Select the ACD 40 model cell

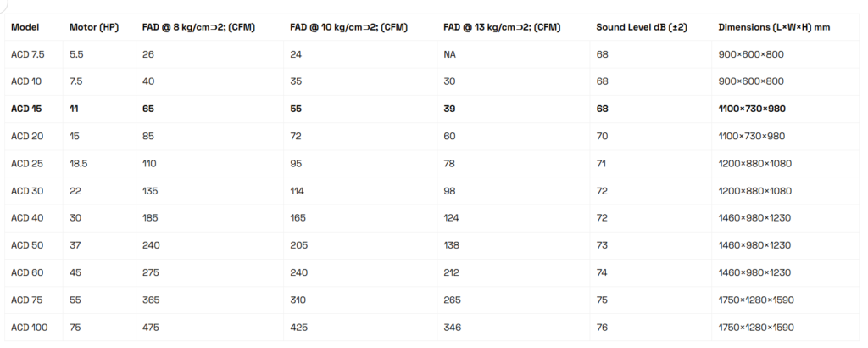[25, 218]
